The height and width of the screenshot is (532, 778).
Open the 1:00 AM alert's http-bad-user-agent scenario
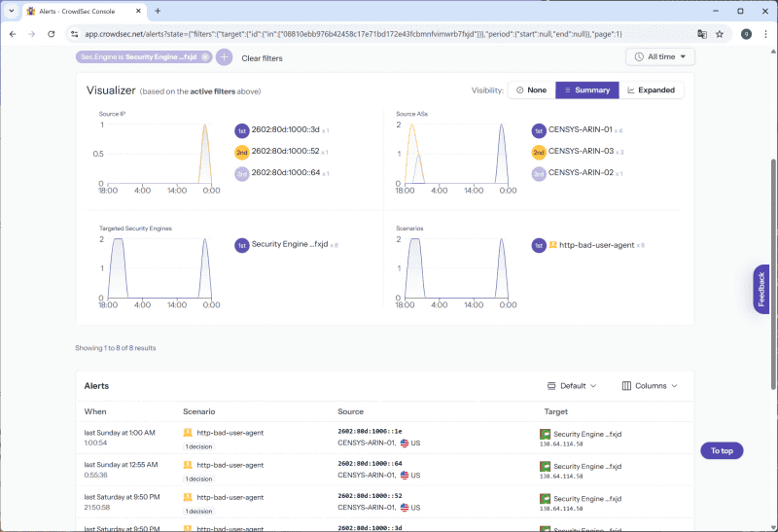coord(230,433)
